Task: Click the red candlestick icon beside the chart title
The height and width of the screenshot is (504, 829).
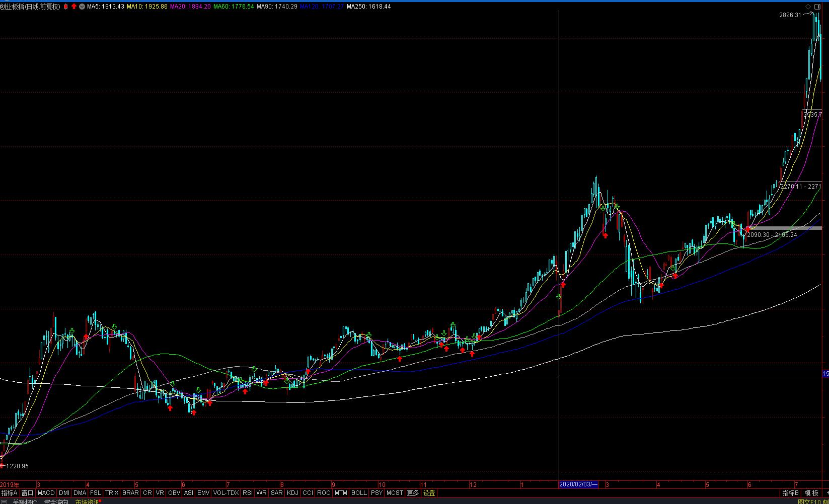Action: pyautogui.click(x=65, y=7)
